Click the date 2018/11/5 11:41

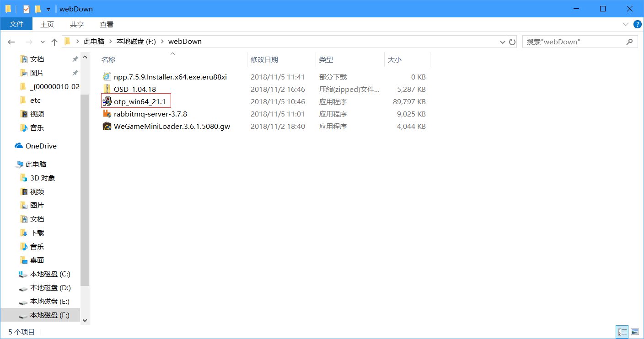click(278, 77)
